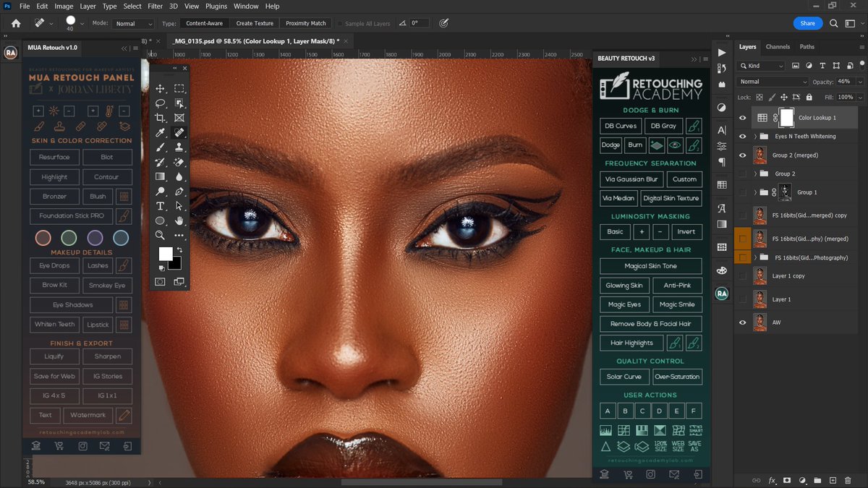The image size is (868, 488).
Task: Open the Actions play panel icon
Action: (721, 52)
